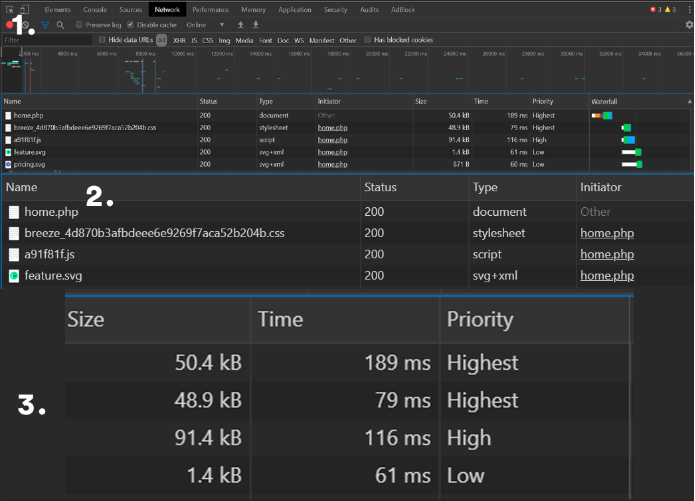This screenshot has height=501, width=695.
Task: Open network search with magnifier icon
Action: pyautogui.click(x=60, y=24)
